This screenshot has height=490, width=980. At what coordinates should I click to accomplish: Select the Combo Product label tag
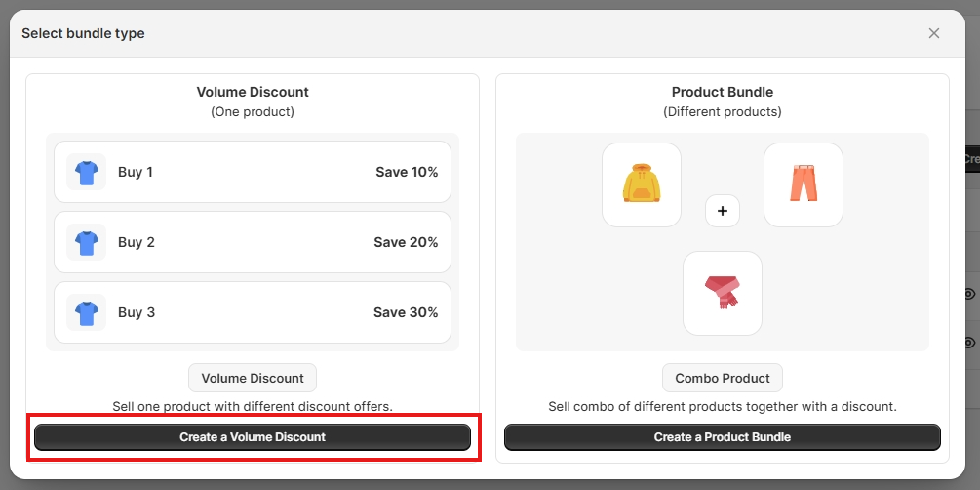(723, 378)
